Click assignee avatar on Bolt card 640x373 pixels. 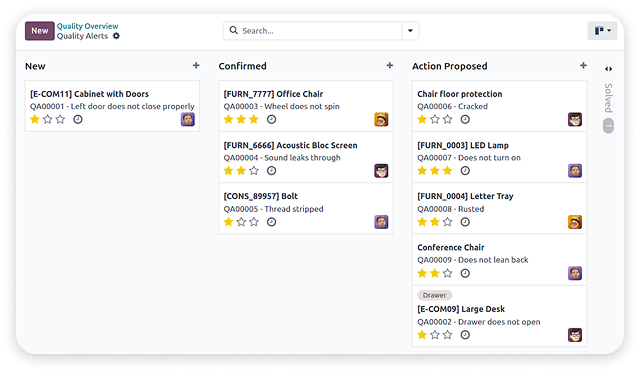point(381,222)
